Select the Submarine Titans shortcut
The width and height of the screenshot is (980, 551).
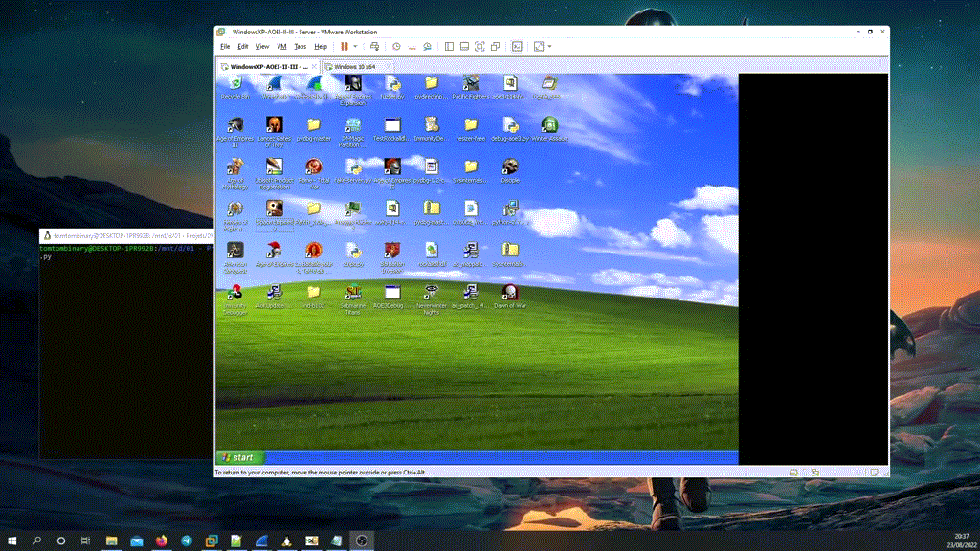point(353,299)
